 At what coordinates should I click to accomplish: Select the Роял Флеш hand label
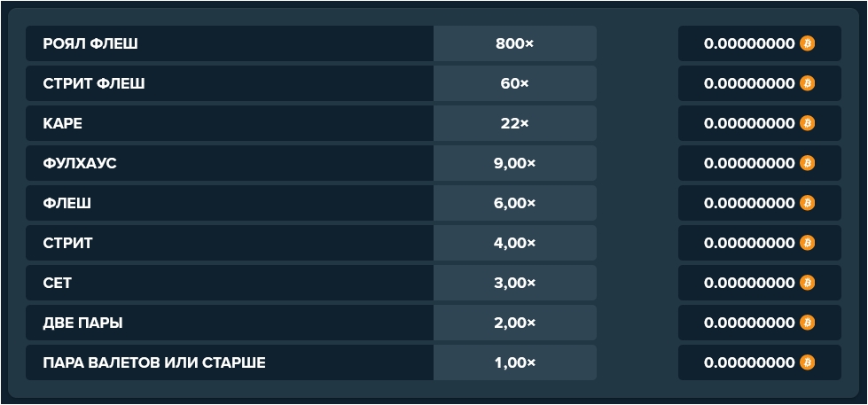[x=90, y=43]
